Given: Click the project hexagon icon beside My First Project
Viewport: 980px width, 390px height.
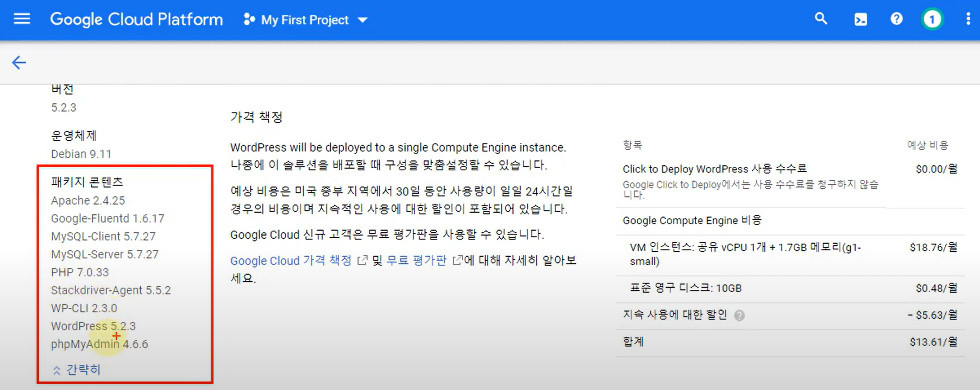Looking at the screenshot, I should (249, 20).
